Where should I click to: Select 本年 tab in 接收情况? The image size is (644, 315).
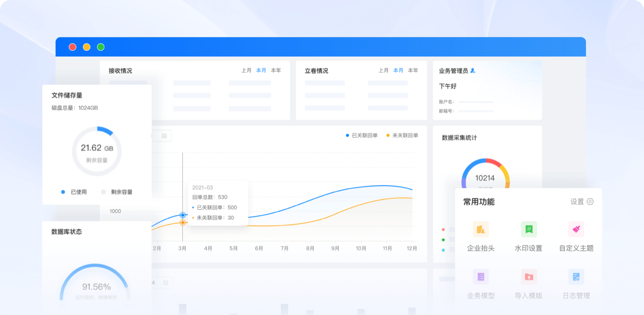tap(276, 71)
